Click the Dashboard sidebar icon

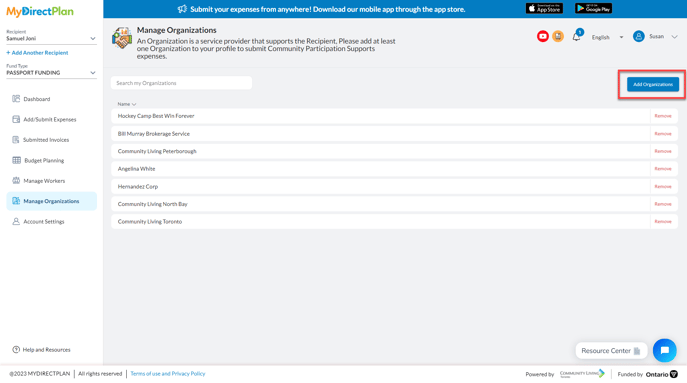pyautogui.click(x=16, y=99)
